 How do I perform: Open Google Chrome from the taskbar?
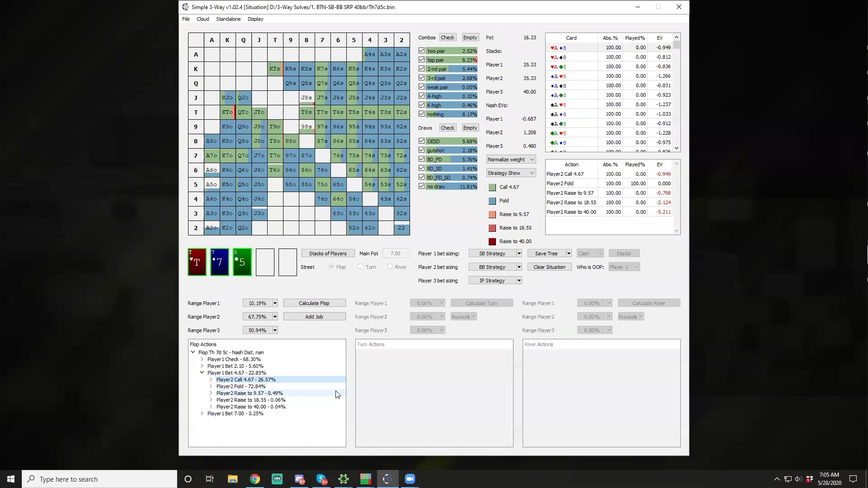(x=255, y=479)
